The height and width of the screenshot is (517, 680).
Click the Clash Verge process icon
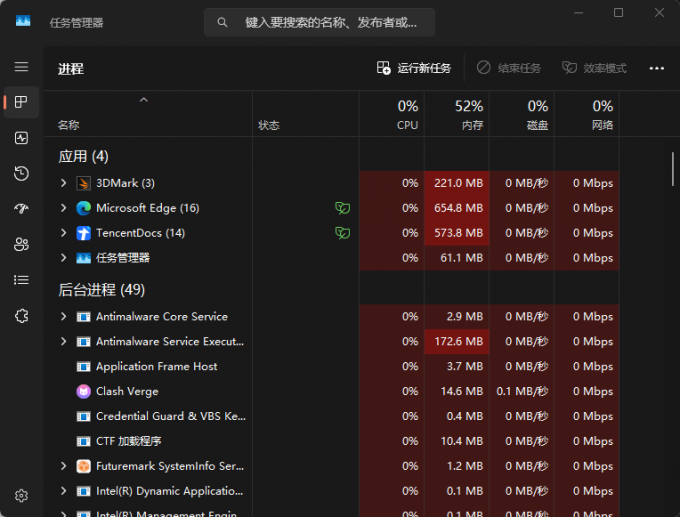click(83, 392)
